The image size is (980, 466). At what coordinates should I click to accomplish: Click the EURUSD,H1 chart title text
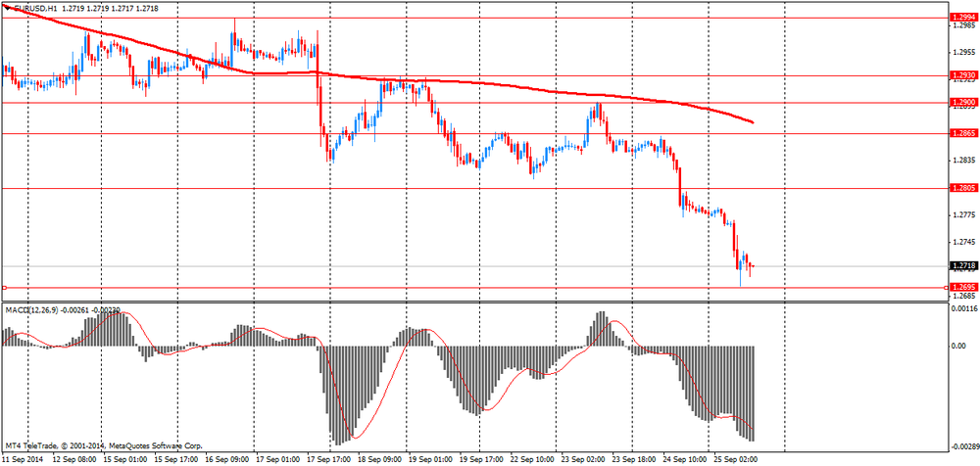coord(35,10)
